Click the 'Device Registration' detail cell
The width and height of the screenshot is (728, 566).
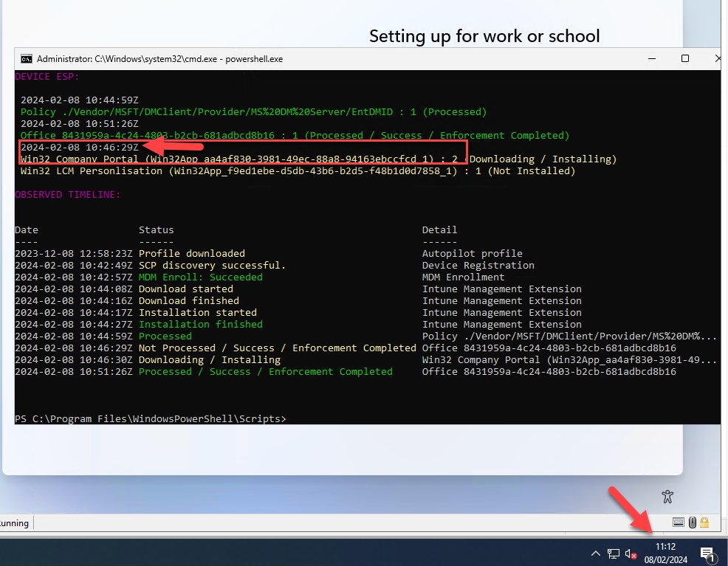click(478, 266)
